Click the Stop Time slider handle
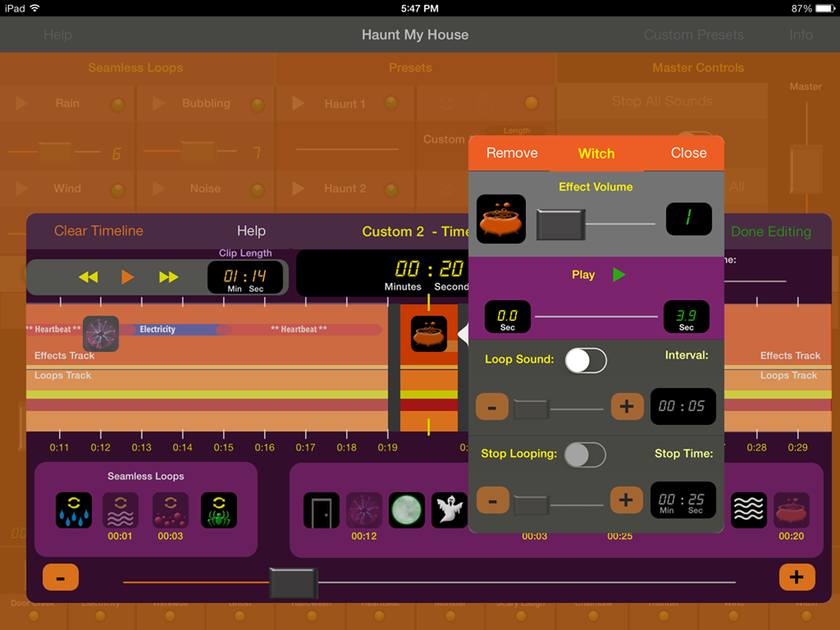 pos(531,505)
